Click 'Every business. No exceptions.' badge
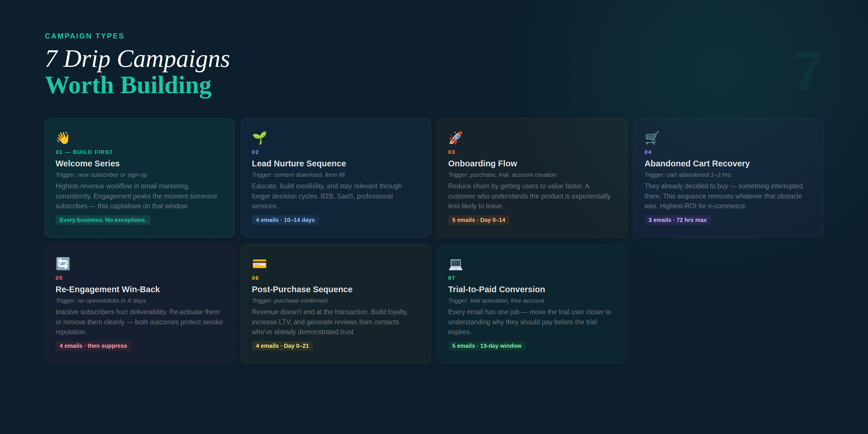 [x=103, y=220]
